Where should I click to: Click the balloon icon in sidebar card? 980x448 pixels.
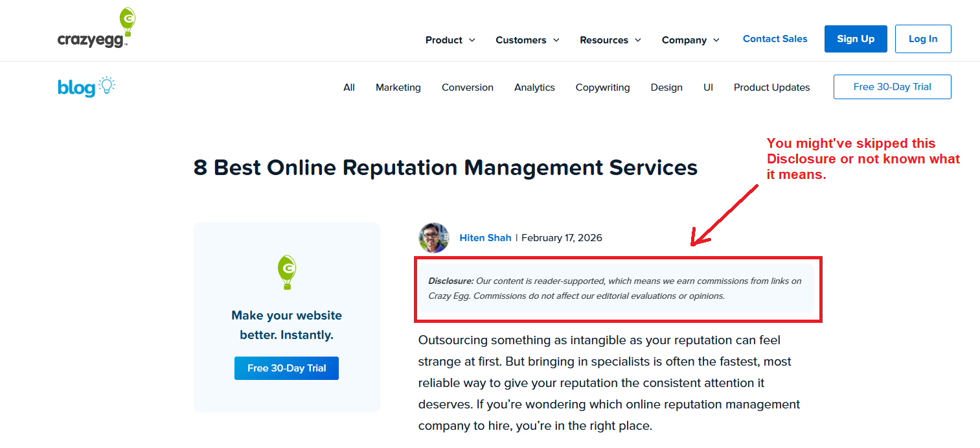tap(287, 272)
